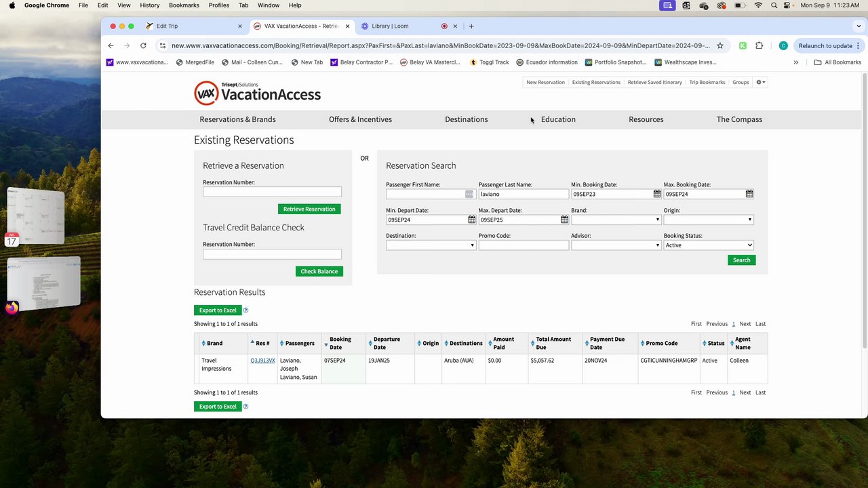Sort results by the Booking Date column
This screenshot has height=488, width=868.
340,343
